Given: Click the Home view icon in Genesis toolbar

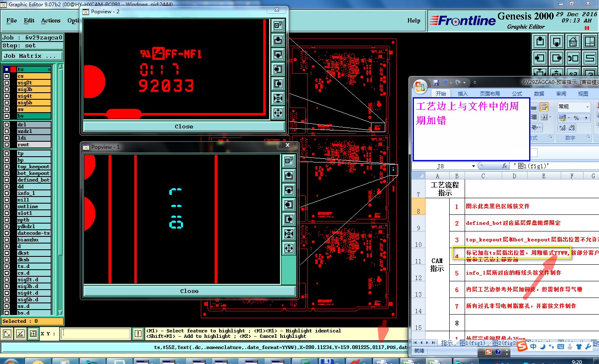Looking at the screenshot, I should click(x=573, y=42).
